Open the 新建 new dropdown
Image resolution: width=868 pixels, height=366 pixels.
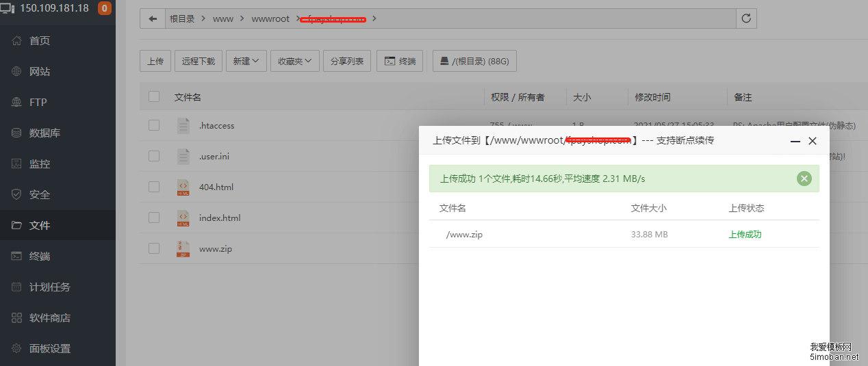pyautogui.click(x=246, y=61)
